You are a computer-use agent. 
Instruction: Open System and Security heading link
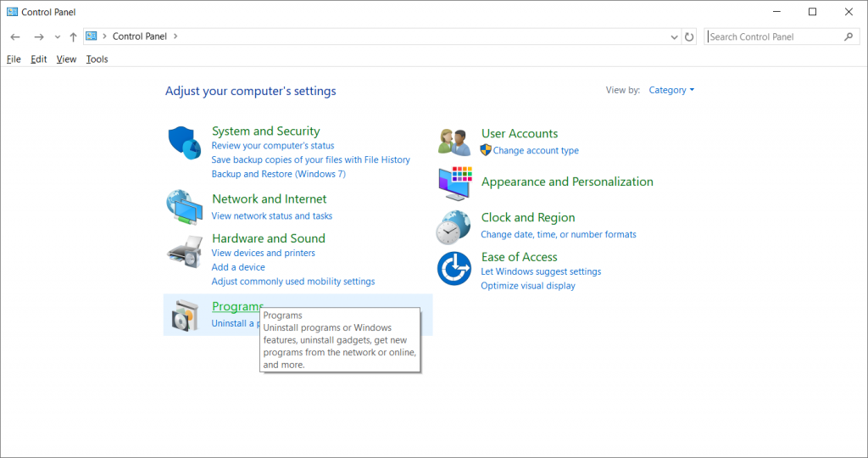[265, 131]
